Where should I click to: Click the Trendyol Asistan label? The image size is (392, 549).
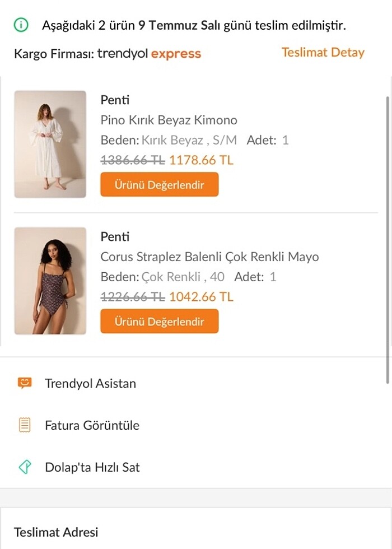tap(90, 384)
